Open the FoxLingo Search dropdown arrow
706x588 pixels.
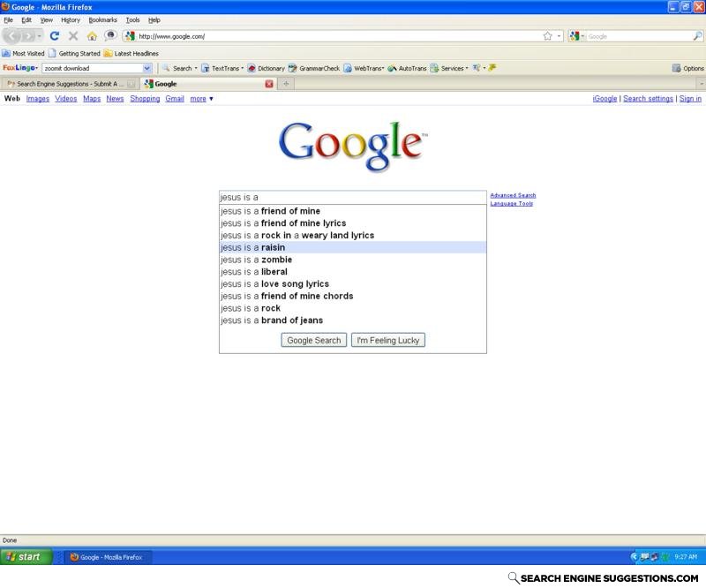tap(196, 68)
